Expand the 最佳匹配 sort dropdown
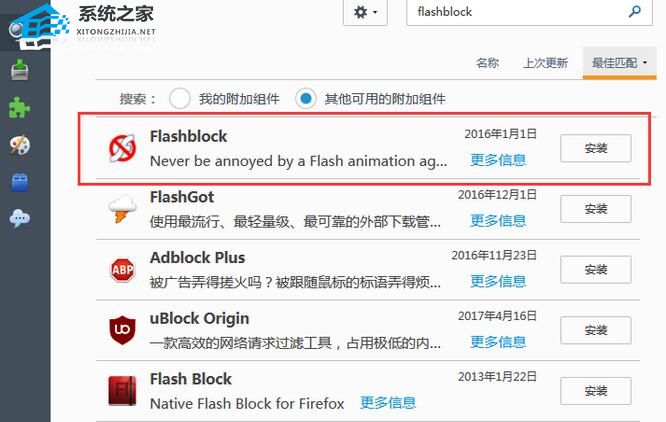The height and width of the screenshot is (422, 666). 619,63
